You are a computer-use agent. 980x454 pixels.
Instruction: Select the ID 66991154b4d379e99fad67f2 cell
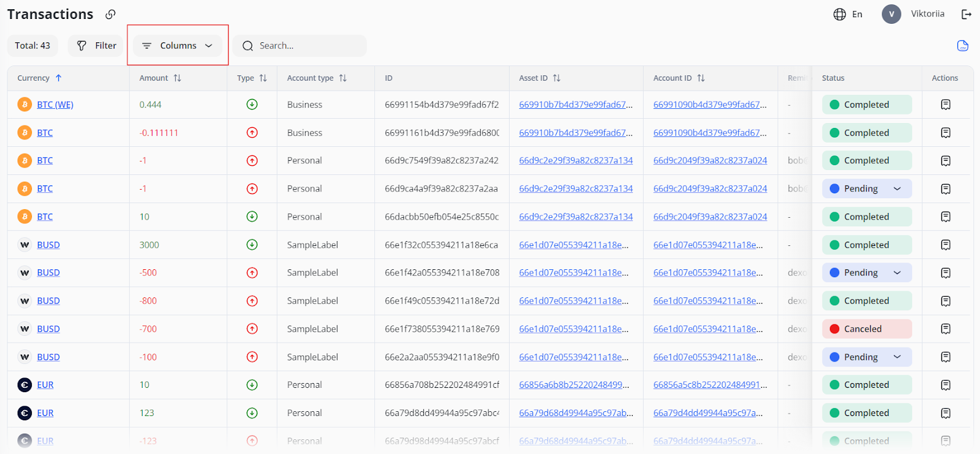click(x=442, y=105)
